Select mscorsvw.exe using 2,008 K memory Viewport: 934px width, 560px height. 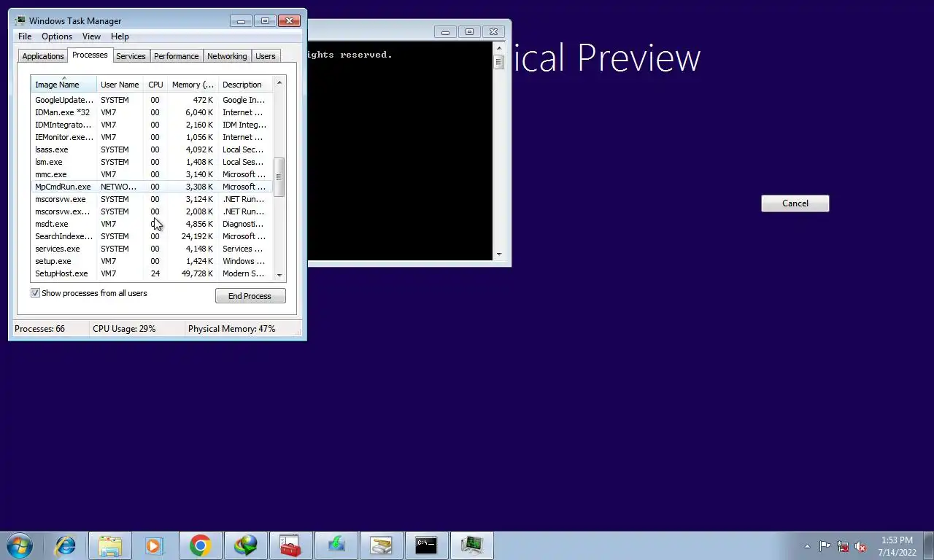tap(152, 211)
